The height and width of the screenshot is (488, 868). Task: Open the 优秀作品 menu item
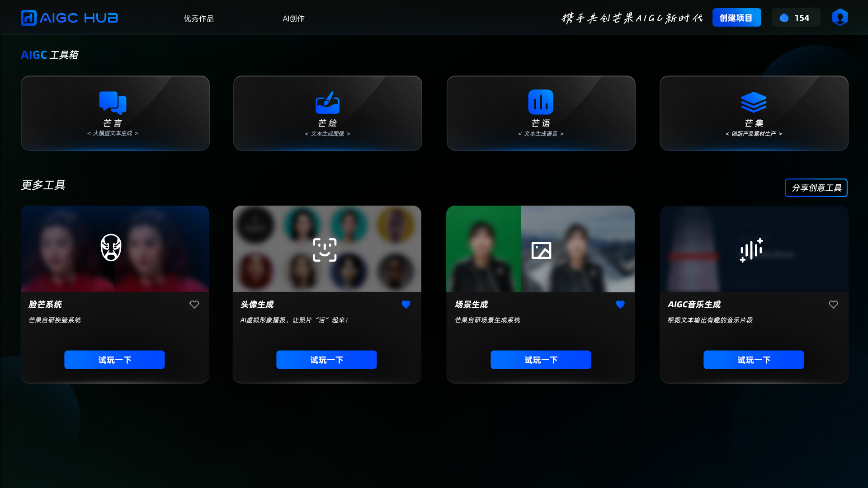198,19
